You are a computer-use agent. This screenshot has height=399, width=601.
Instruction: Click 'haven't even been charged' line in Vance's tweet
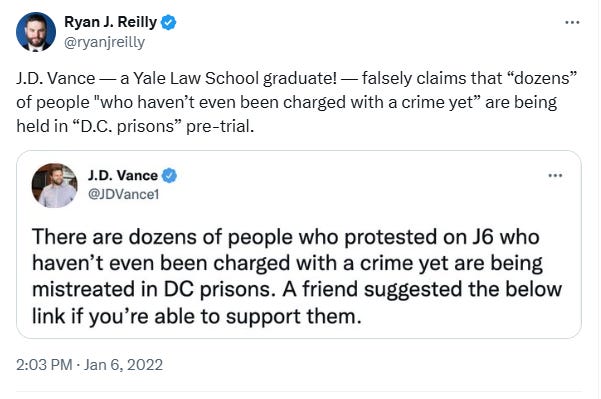pos(287,263)
